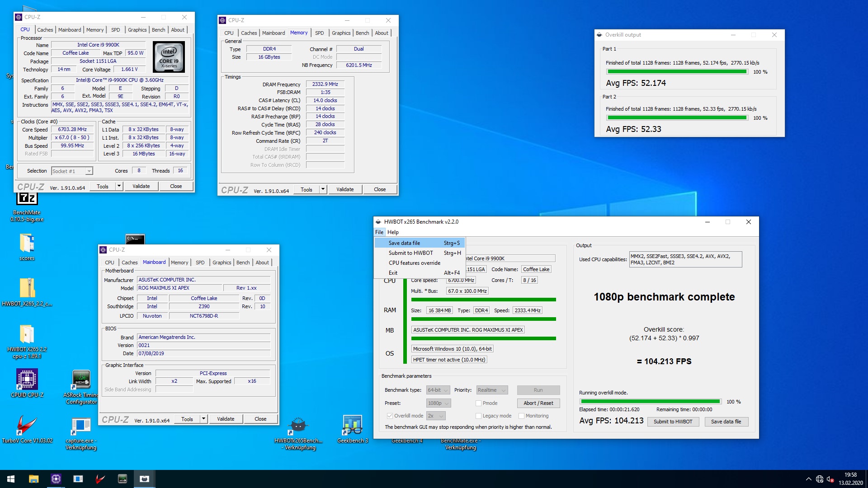Viewport: 868px width, 488px height.
Task: Open the Priority Realtime dropdown
Action: [x=492, y=390]
